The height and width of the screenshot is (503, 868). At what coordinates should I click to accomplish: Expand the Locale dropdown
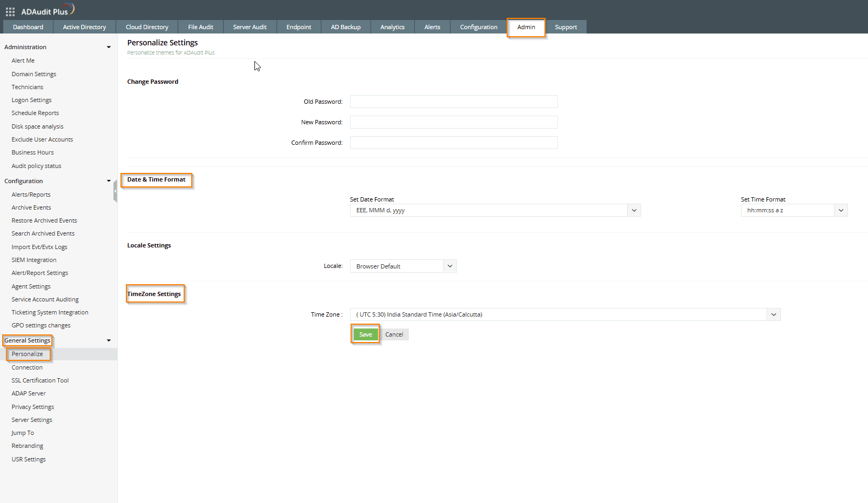pos(449,266)
